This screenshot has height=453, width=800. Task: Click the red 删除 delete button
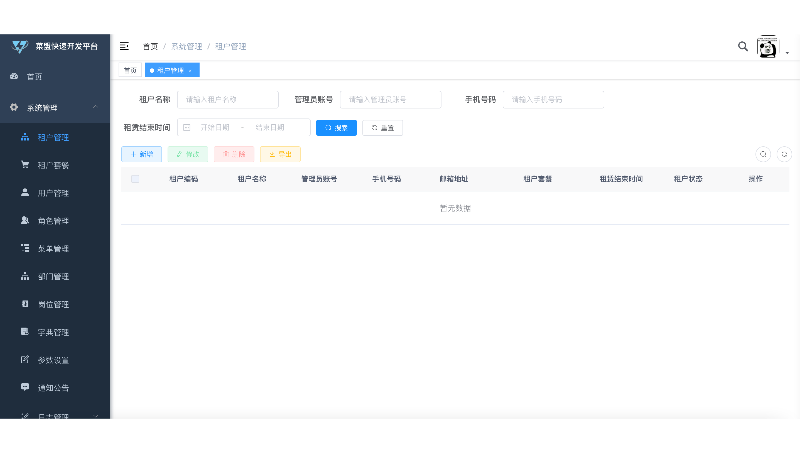coord(234,154)
